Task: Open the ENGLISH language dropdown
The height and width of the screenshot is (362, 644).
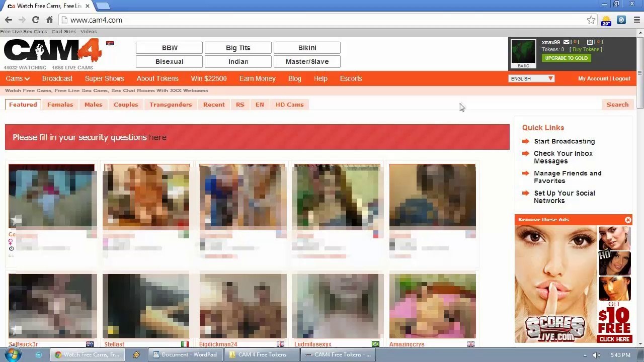Action: point(531,78)
